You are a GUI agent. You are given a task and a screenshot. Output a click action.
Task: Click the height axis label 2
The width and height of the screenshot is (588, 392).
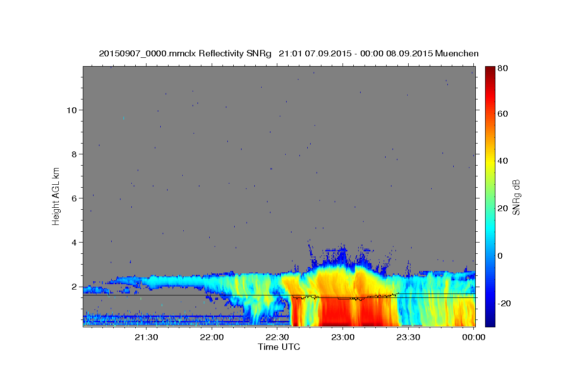click(75, 286)
